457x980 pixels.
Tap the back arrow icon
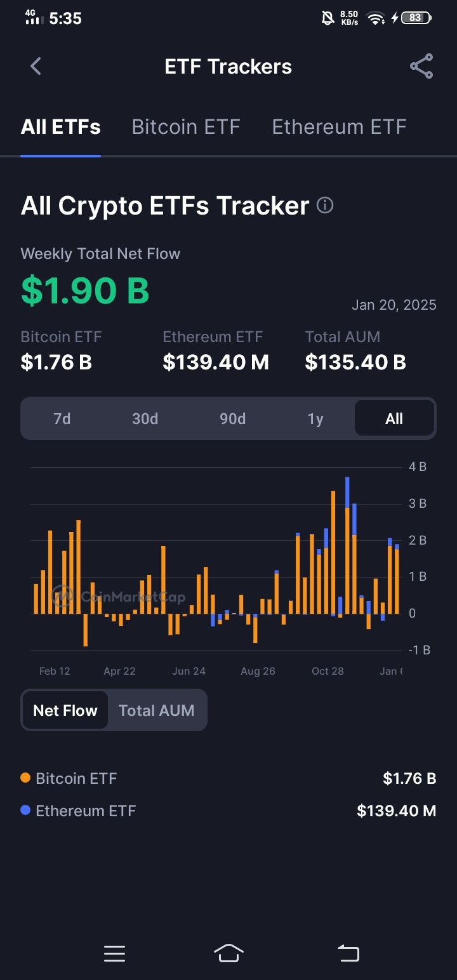[x=36, y=66]
